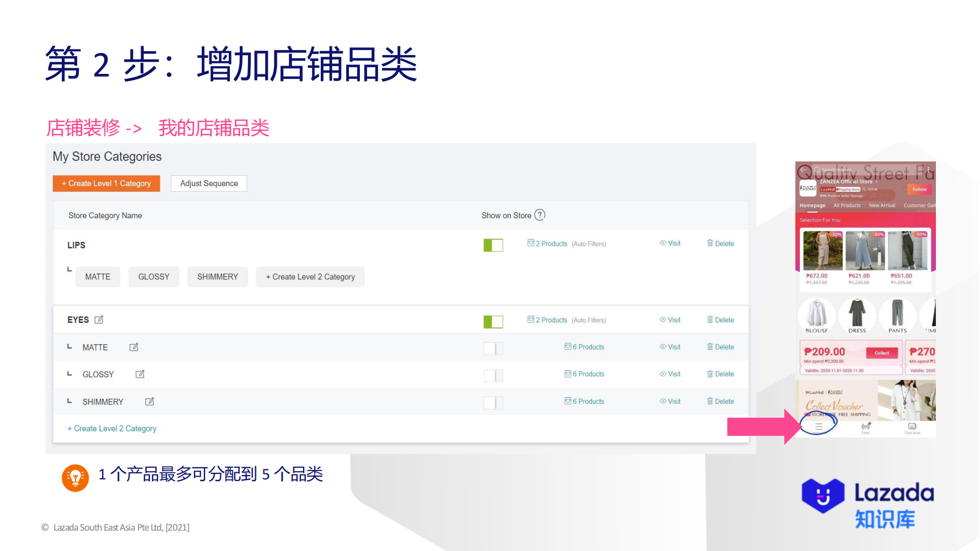Click the Adjust Sequence button
The width and height of the screenshot is (980, 551).
[209, 183]
